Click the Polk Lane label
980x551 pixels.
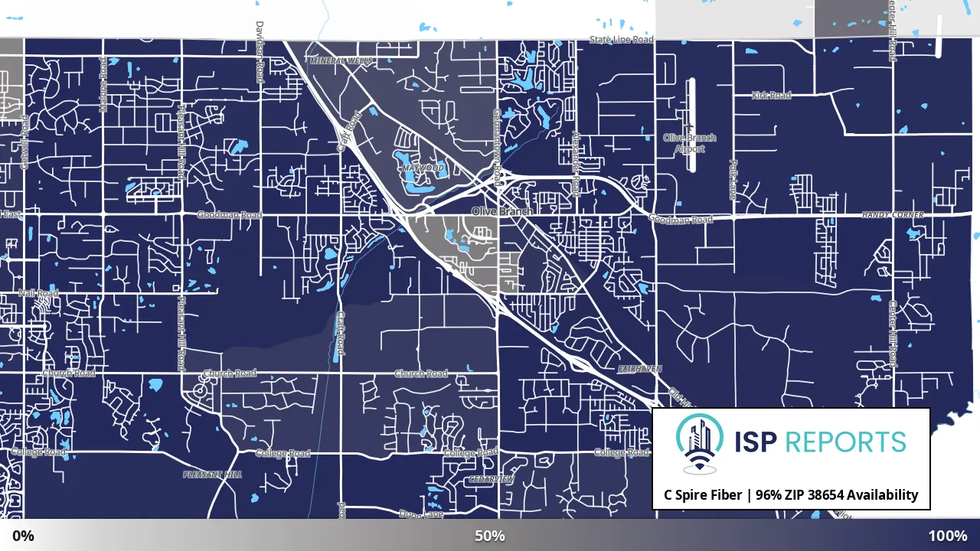[733, 180]
